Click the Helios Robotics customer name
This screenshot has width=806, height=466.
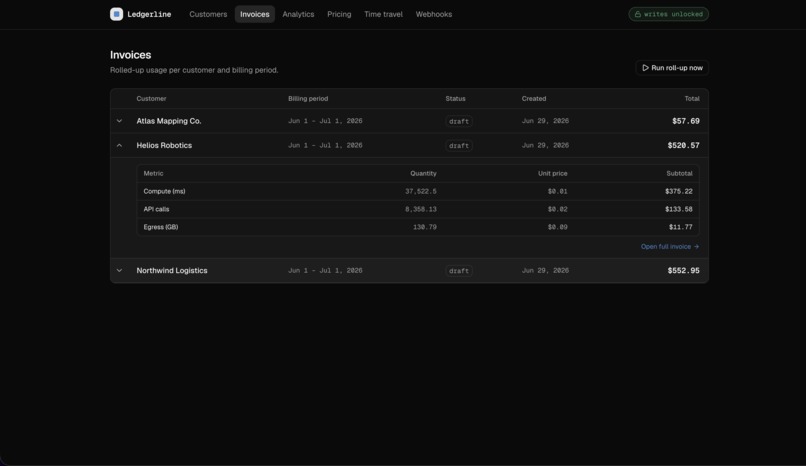click(164, 145)
